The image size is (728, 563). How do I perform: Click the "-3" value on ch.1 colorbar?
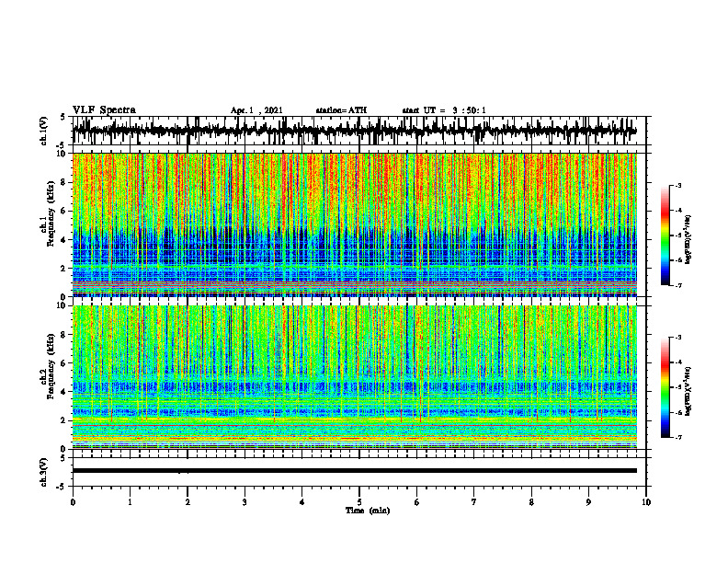(x=677, y=185)
